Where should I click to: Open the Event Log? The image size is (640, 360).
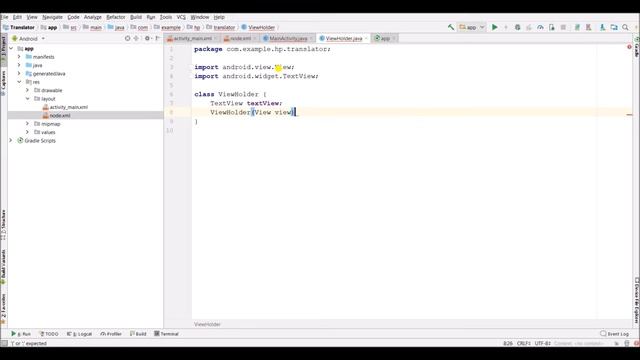[x=615, y=334]
